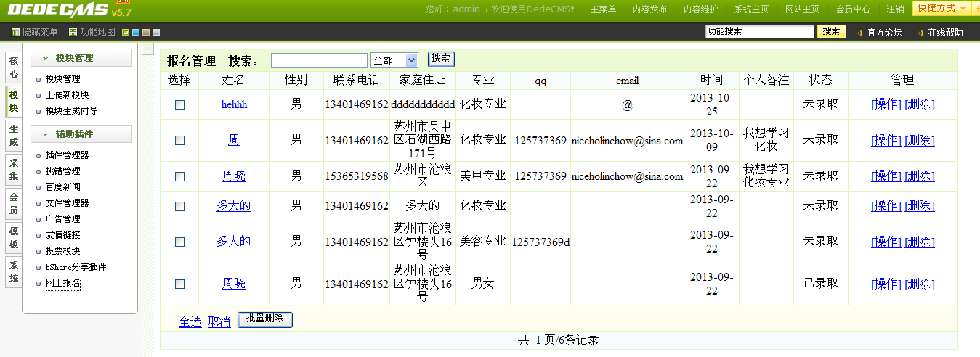Click the 全选 select all link
This screenshot has width=980, height=357.
(190, 321)
